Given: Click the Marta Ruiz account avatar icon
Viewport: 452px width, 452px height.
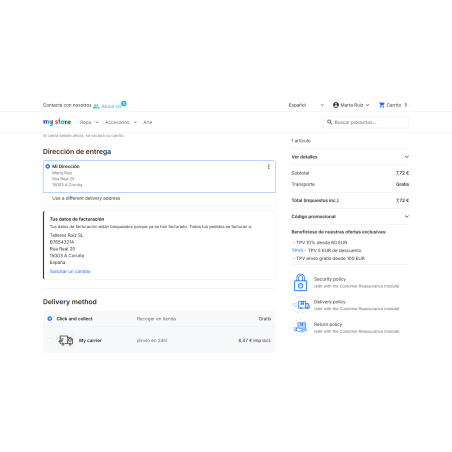Looking at the screenshot, I should click(x=336, y=105).
